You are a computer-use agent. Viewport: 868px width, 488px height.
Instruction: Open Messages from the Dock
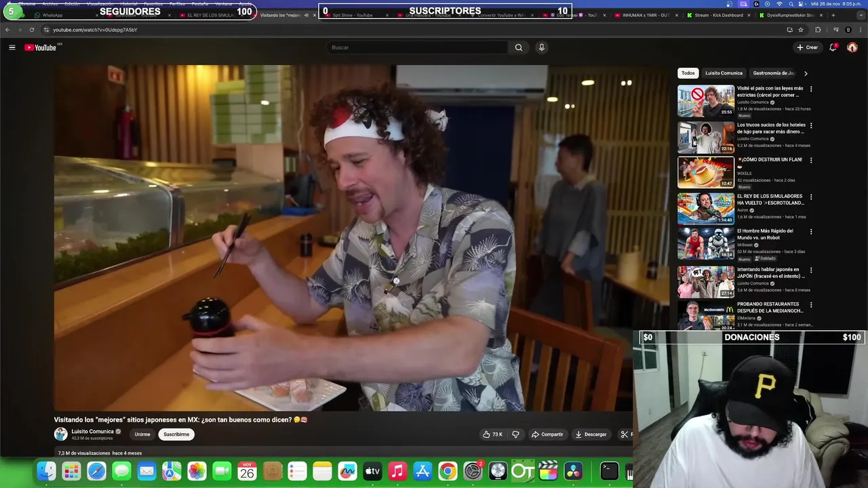coord(121,471)
